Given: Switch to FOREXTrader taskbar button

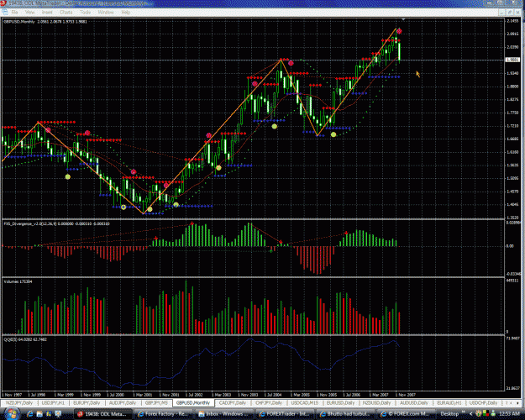Looking at the screenshot, I should [x=286, y=414].
